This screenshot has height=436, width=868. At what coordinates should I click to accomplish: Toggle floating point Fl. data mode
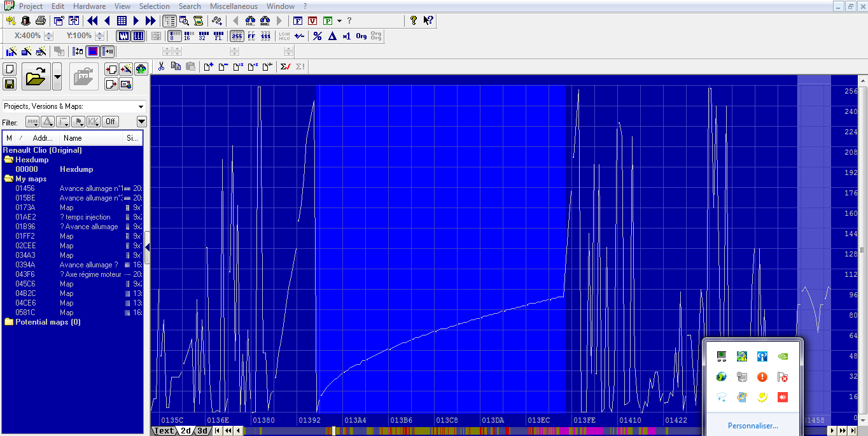[x=218, y=36]
